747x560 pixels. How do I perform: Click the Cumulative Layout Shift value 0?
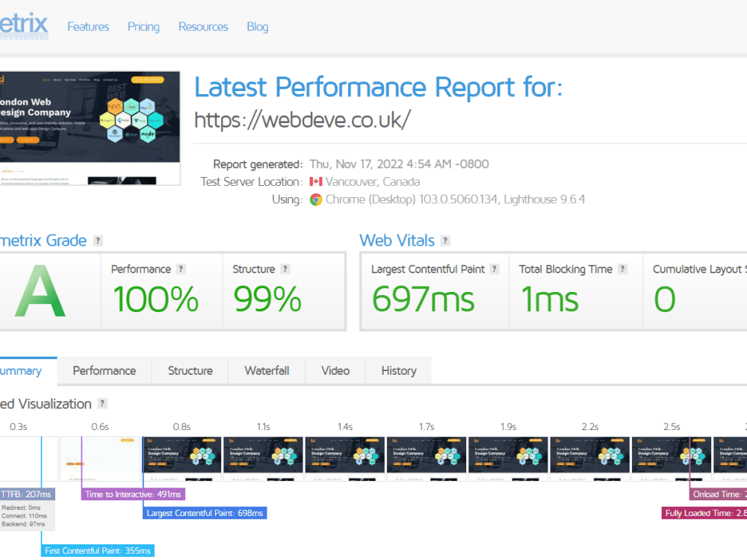point(665,299)
